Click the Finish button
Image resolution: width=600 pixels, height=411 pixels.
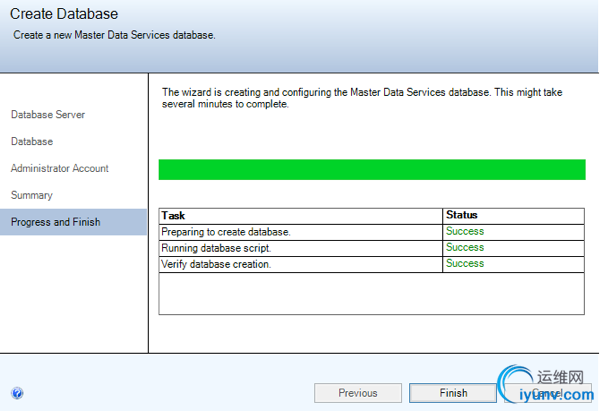coord(453,393)
